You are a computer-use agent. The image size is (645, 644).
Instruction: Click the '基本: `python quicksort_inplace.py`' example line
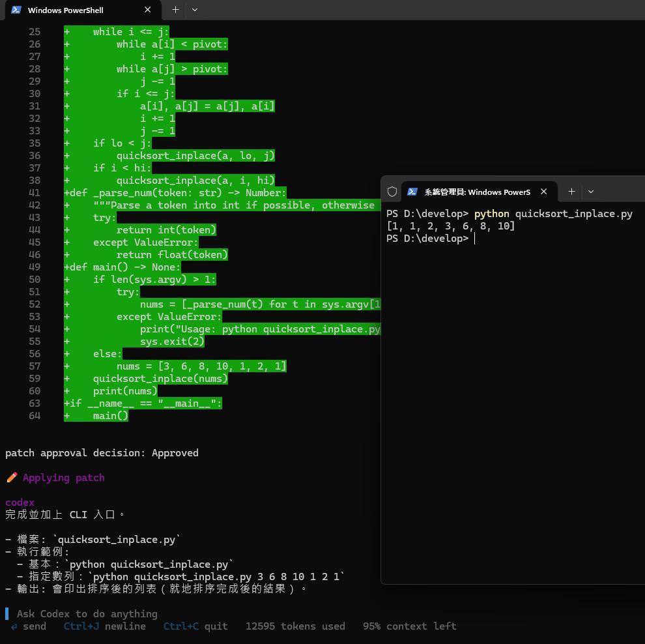125,564
